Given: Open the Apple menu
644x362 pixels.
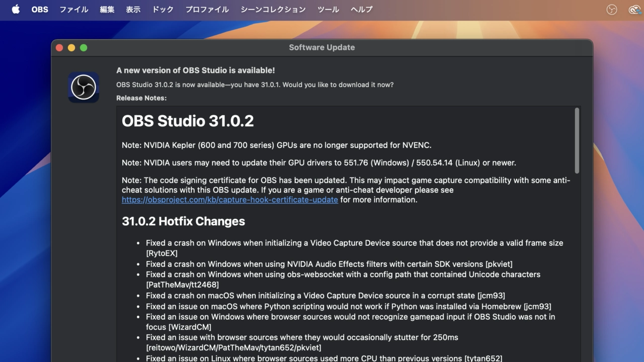Looking at the screenshot, I should [x=16, y=10].
